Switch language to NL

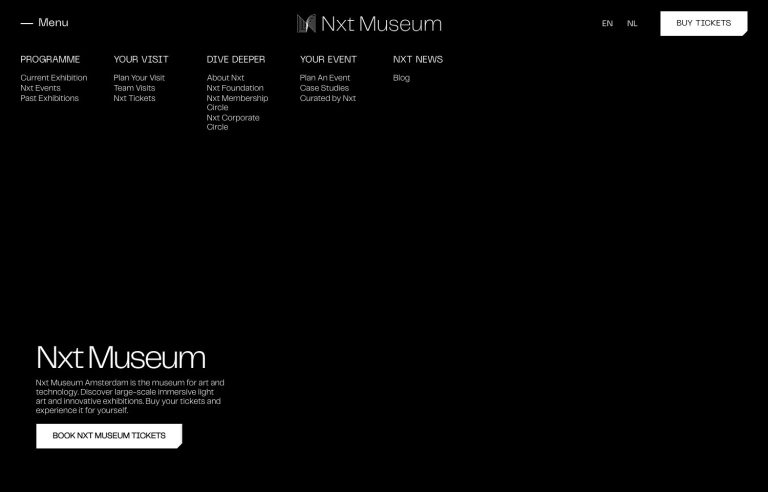coord(632,24)
